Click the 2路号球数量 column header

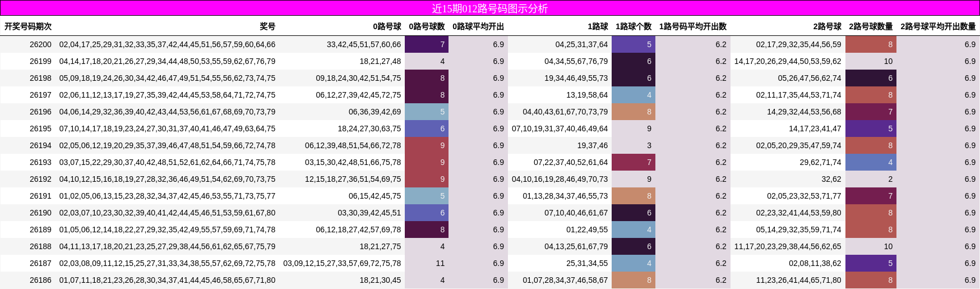pyautogui.click(x=871, y=26)
